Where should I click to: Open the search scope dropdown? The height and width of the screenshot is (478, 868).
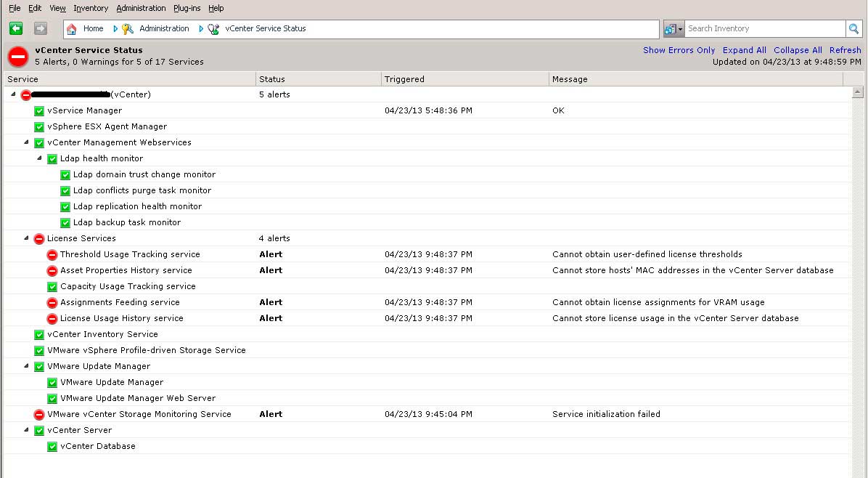coord(673,29)
